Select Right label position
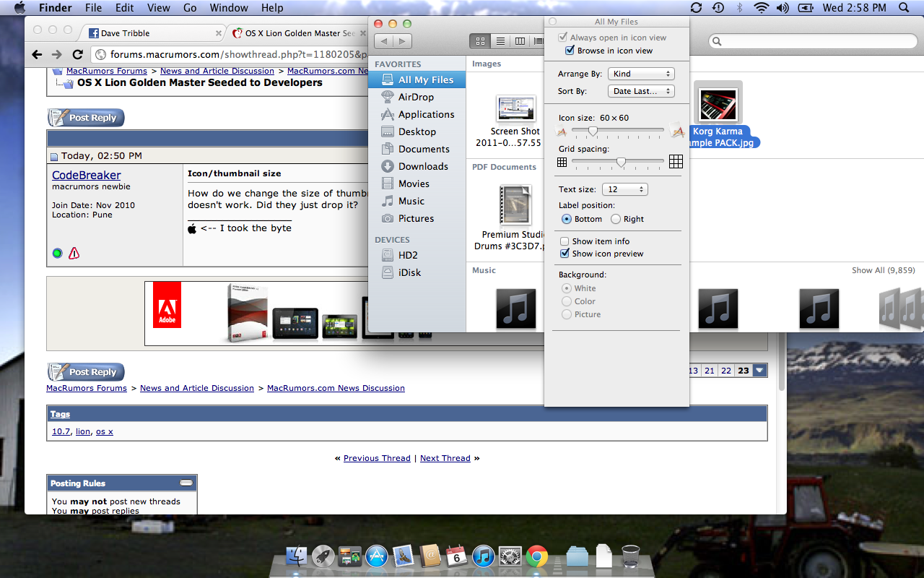 tap(616, 219)
